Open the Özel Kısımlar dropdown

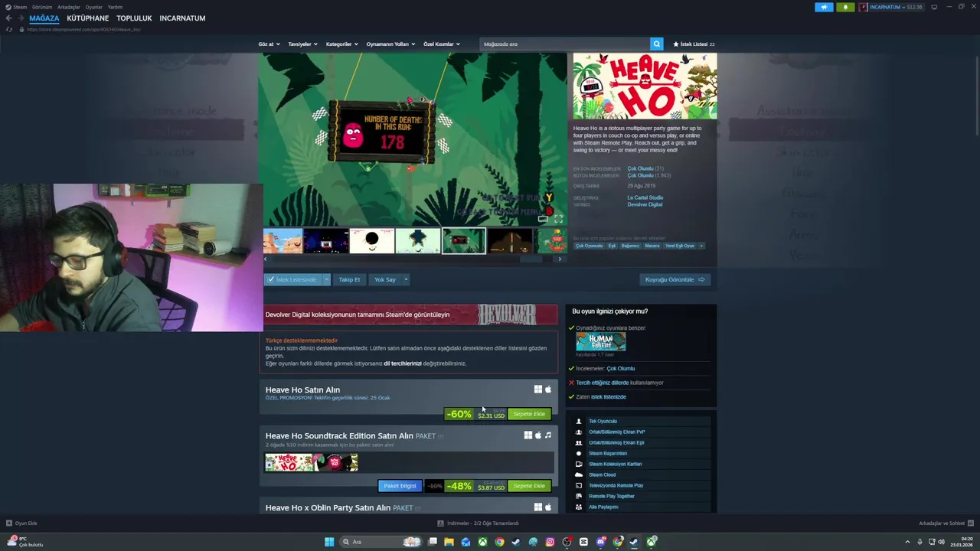click(442, 44)
